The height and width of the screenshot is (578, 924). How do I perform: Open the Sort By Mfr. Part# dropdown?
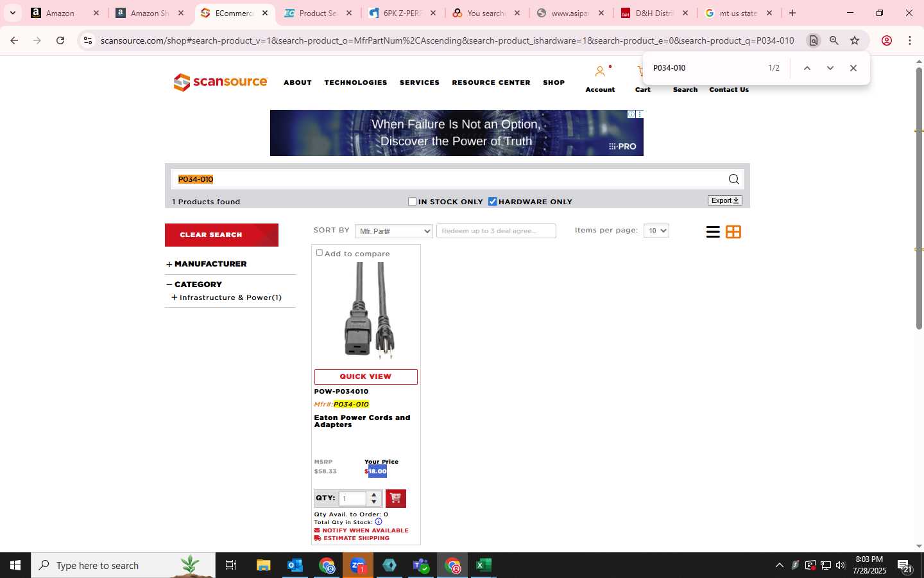tap(394, 231)
